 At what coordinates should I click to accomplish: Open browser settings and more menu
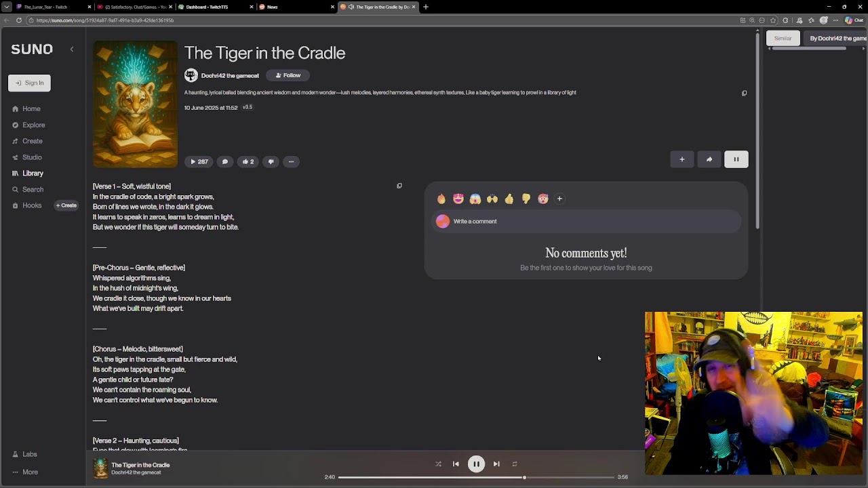pos(835,20)
